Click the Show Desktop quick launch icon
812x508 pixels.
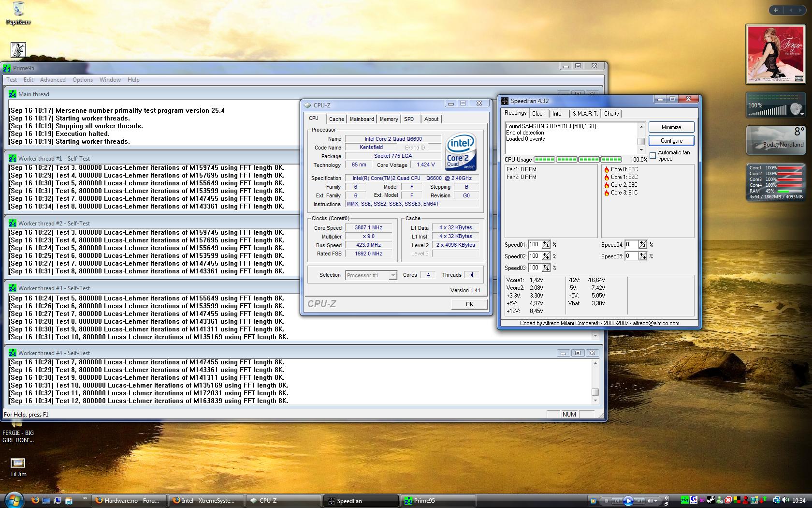(x=46, y=501)
